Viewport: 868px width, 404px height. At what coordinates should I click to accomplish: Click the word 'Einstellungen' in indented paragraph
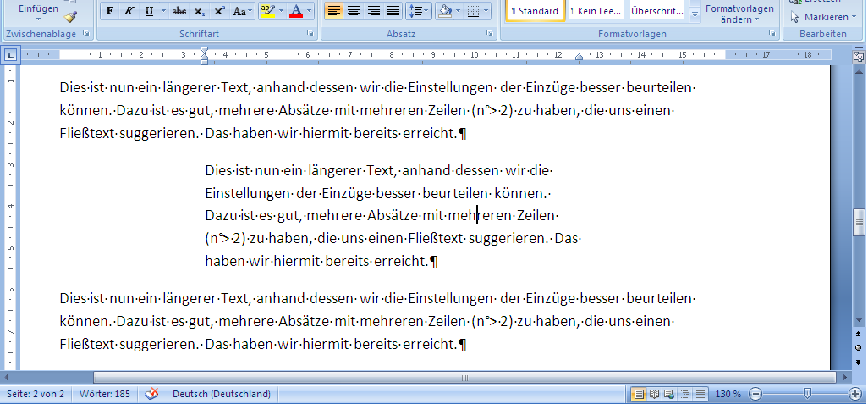point(247,194)
